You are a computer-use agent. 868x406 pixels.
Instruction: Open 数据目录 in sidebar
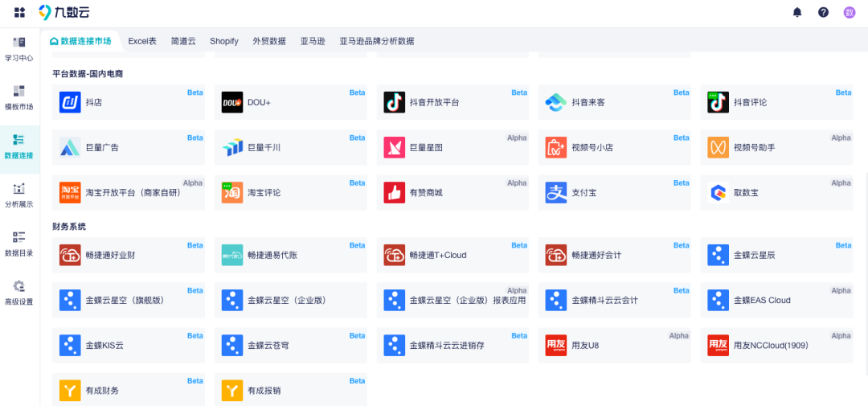click(19, 244)
